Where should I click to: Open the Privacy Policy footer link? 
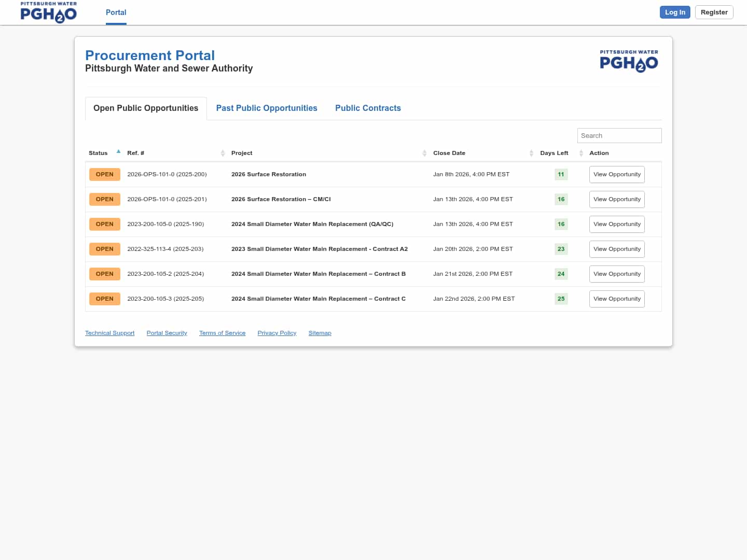point(276,333)
